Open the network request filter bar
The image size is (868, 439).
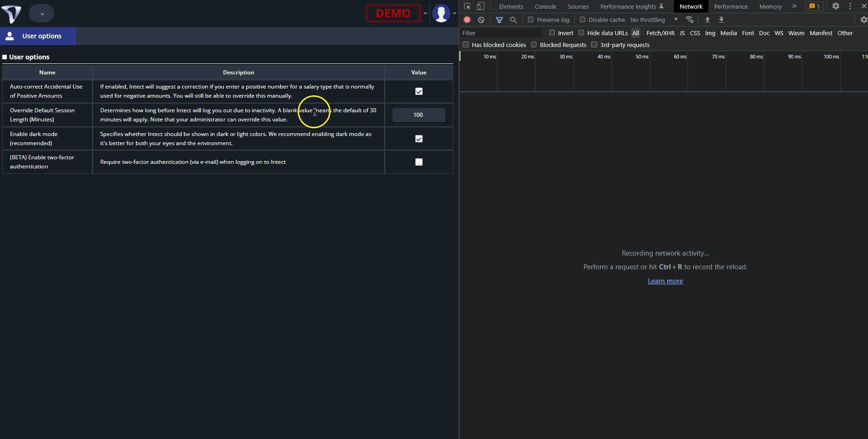pyautogui.click(x=499, y=20)
